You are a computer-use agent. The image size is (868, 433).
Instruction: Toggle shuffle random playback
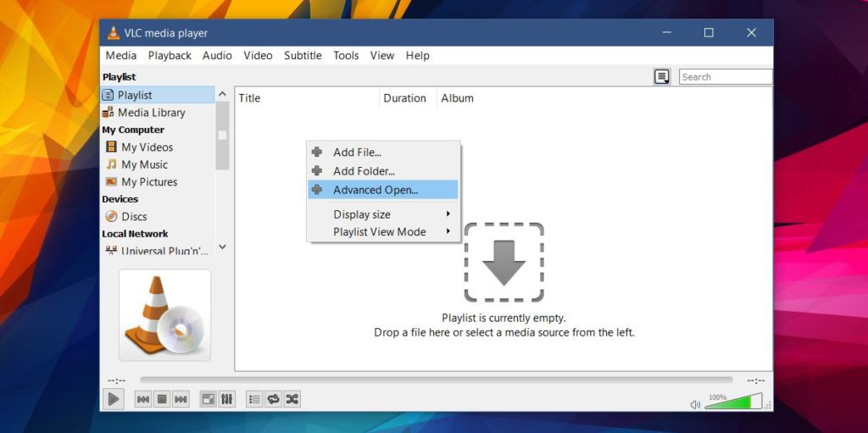[292, 398]
